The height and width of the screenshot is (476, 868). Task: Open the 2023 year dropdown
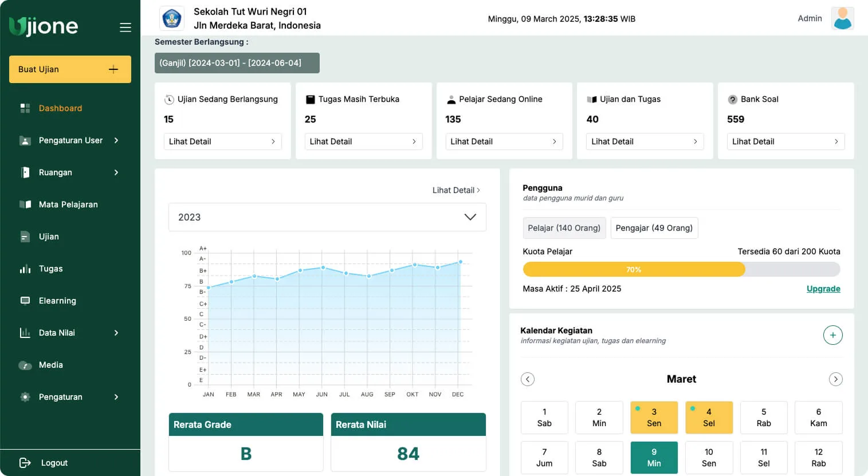327,217
